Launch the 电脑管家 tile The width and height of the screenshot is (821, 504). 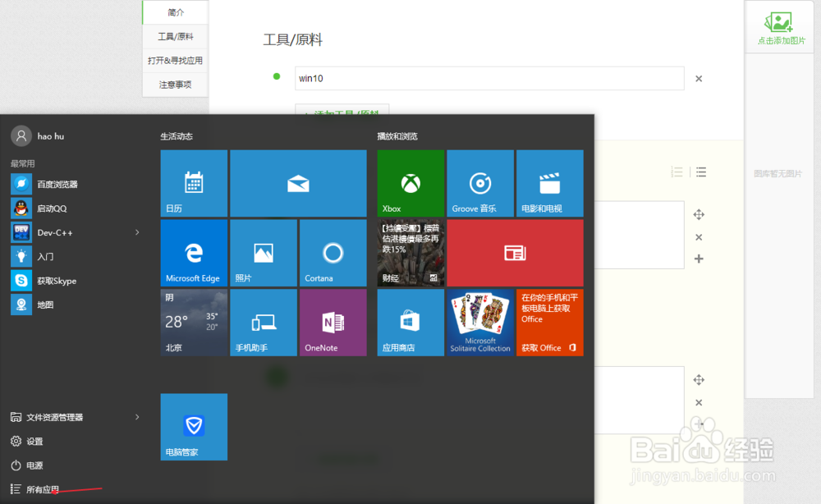pos(194,427)
